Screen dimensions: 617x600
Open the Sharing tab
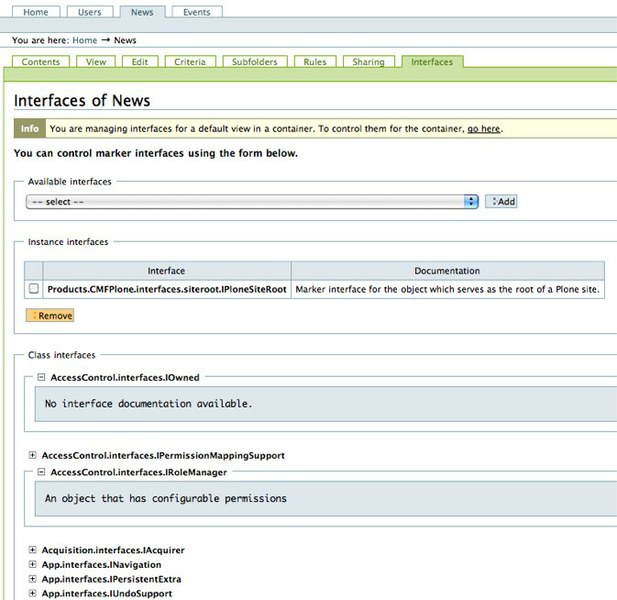coord(368,62)
